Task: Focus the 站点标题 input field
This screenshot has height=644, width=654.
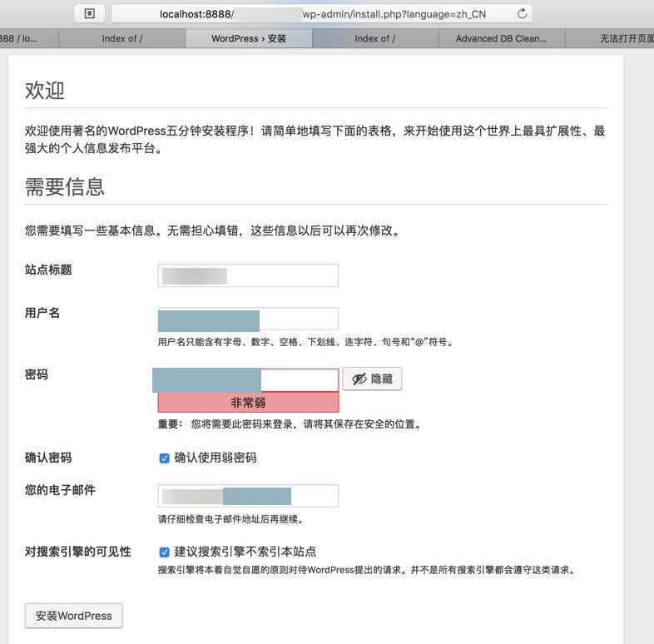Action: (x=248, y=275)
